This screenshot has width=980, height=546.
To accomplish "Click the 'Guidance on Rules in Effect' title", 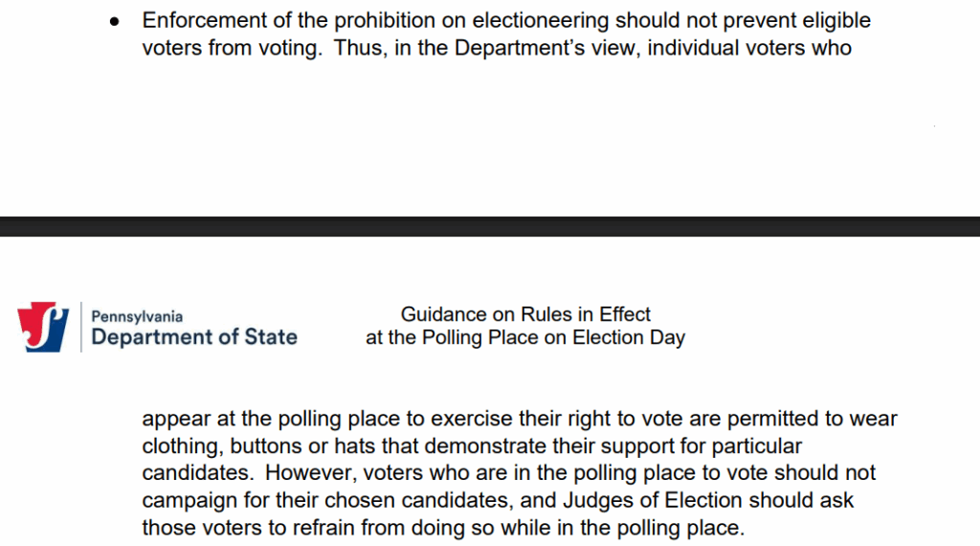I will pyautogui.click(x=525, y=314).
